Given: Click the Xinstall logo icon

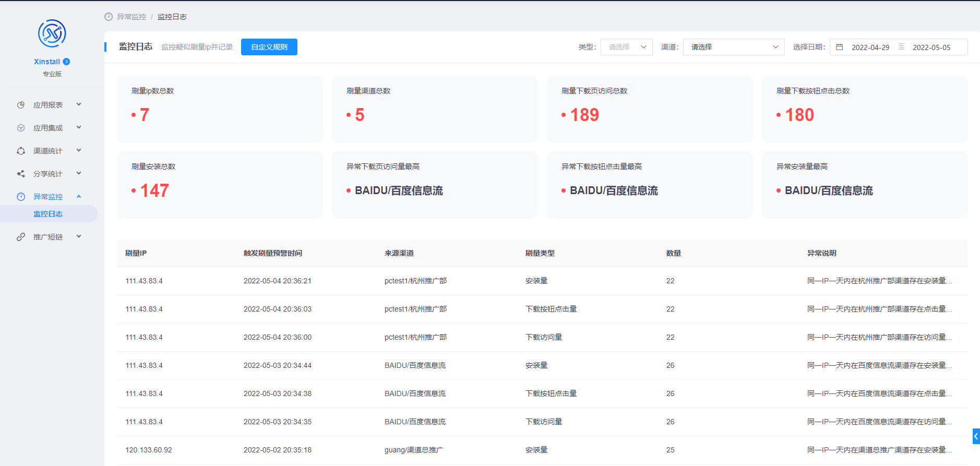Looking at the screenshot, I should click(52, 33).
